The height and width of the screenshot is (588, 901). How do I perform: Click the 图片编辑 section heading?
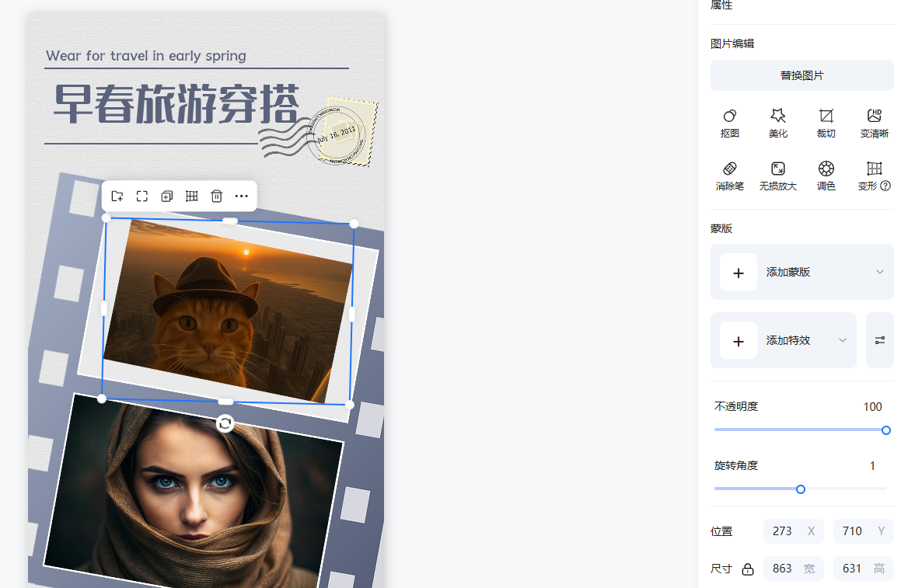(732, 43)
